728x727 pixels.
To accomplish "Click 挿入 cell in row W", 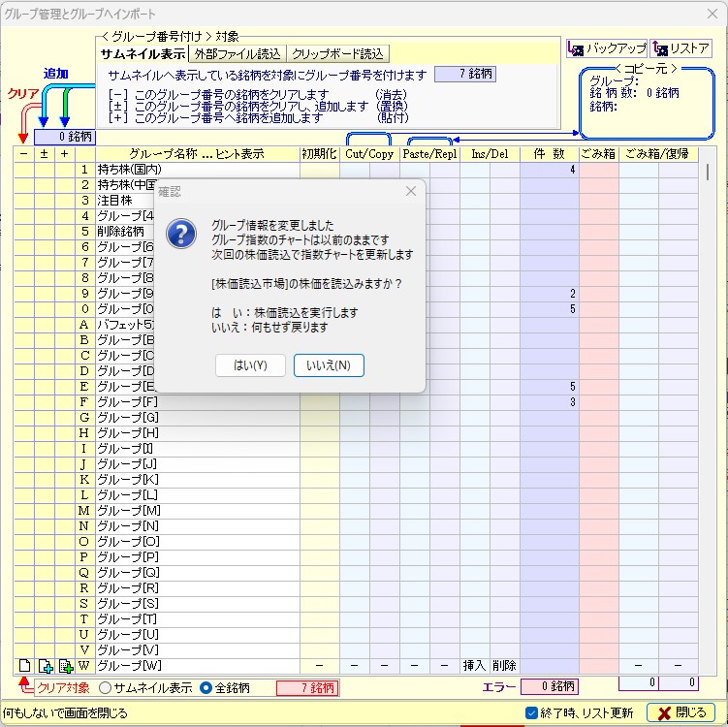I will coord(474,666).
